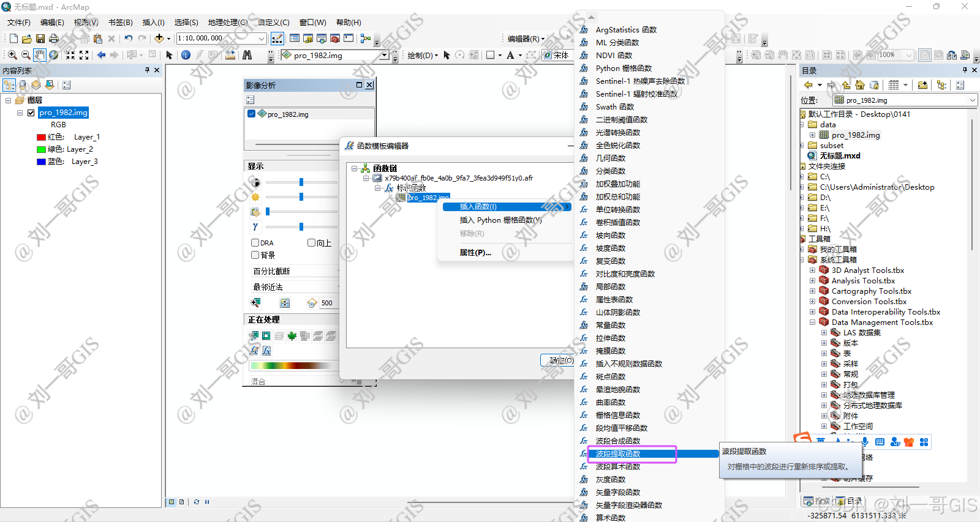The image size is (980, 522).
Task: Select Conversion Tools.tbx in Catalog
Action: click(869, 302)
